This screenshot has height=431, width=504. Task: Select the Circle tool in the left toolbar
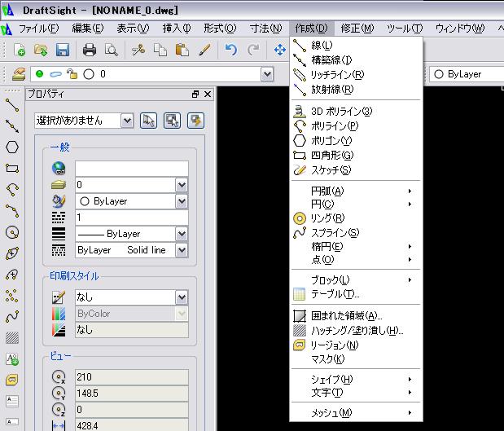12,232
